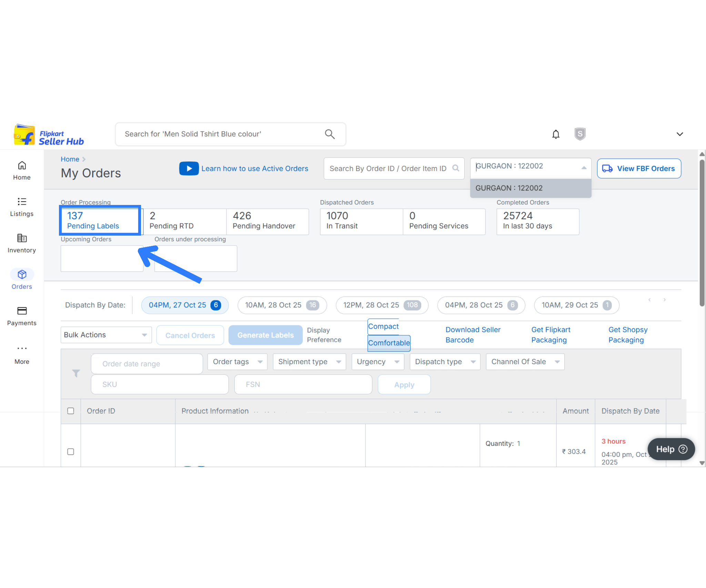This screenshot has width=706, height=588.
Task: Click the filter funnel icon
Action: click(x=76, y=373)
